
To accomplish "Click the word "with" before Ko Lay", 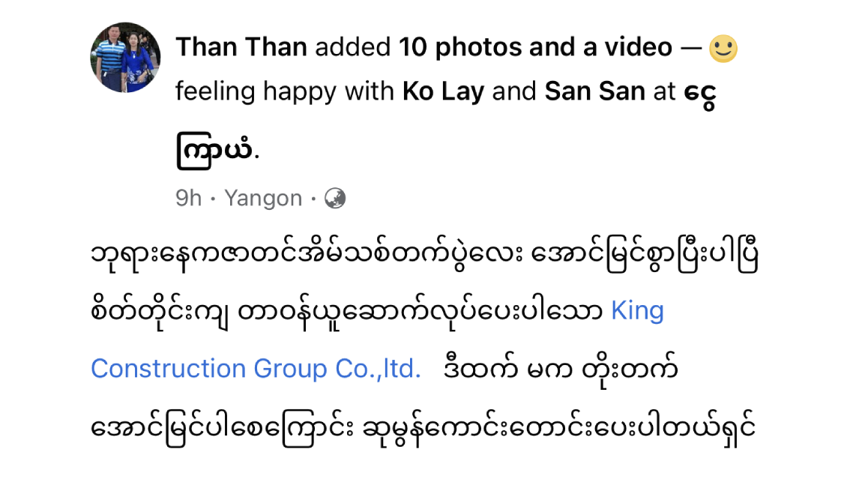I will click(370, 91).
